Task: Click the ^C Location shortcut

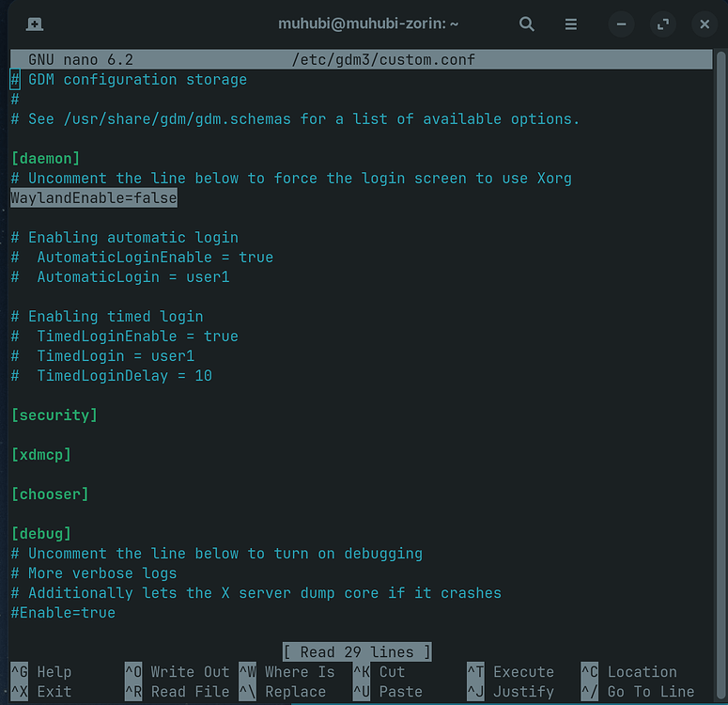Action: point(629,672)
